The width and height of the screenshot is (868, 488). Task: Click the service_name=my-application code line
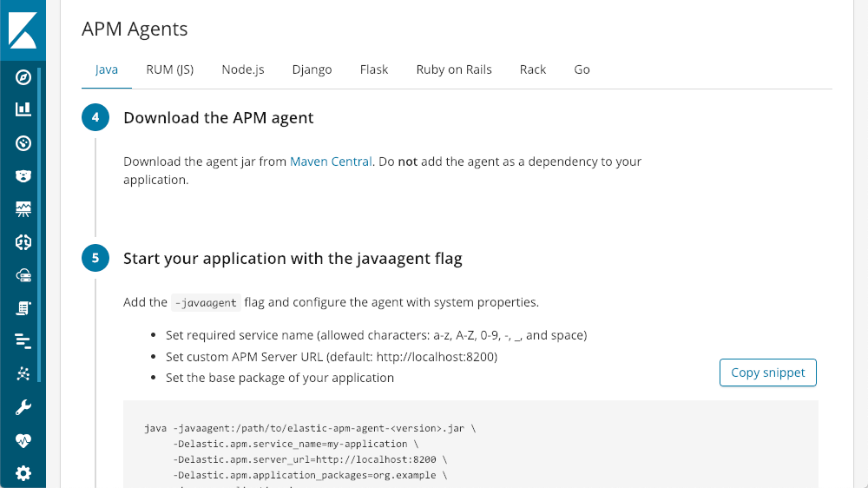[x=296, y=444]
